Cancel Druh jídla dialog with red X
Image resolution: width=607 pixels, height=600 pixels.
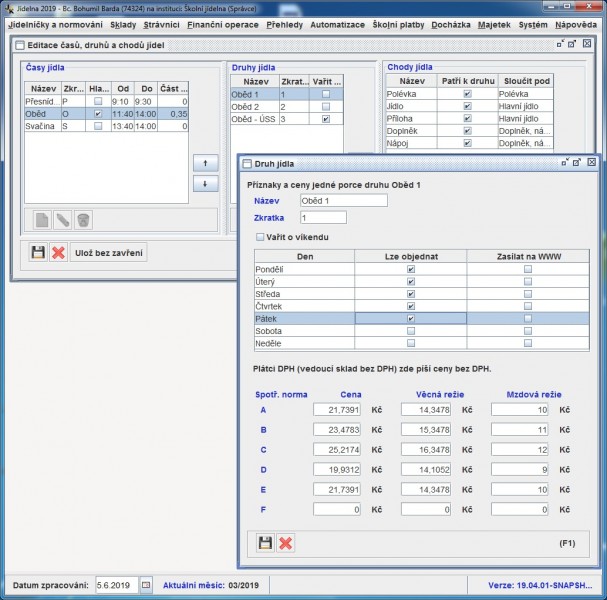coord(286,543)
